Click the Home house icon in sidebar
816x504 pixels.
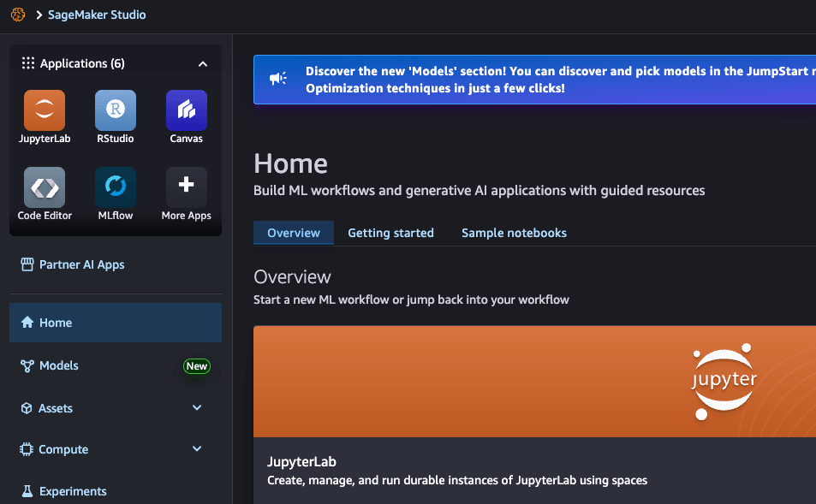27,323
